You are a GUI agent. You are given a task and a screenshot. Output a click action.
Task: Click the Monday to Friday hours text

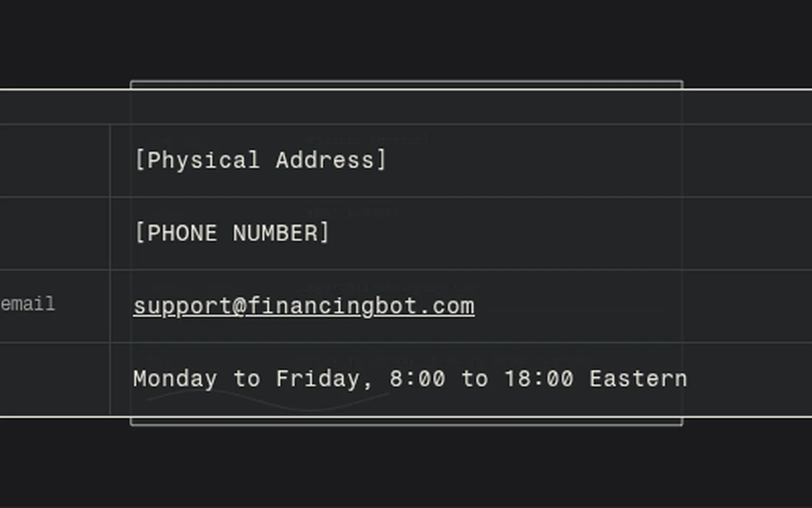(x=410, y=379)
